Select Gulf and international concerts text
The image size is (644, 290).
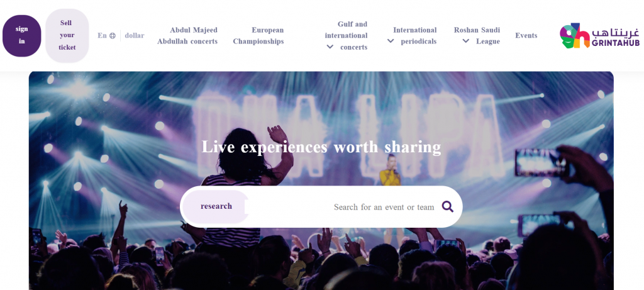point(347,36)
